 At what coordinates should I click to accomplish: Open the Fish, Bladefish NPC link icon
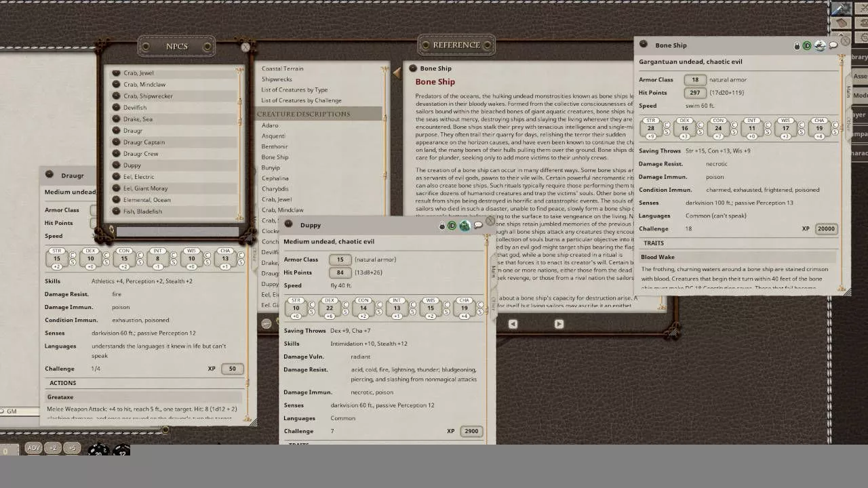[116, 211]
